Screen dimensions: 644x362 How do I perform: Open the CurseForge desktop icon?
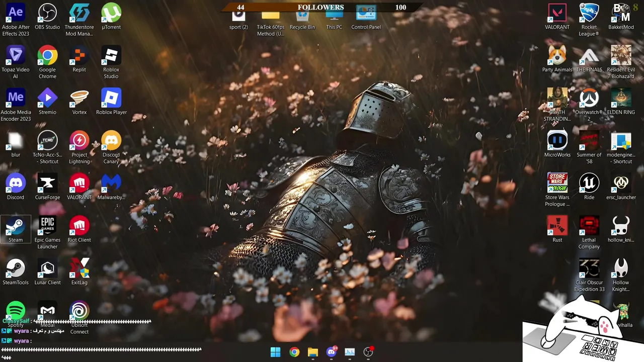[x=47, y=187]
